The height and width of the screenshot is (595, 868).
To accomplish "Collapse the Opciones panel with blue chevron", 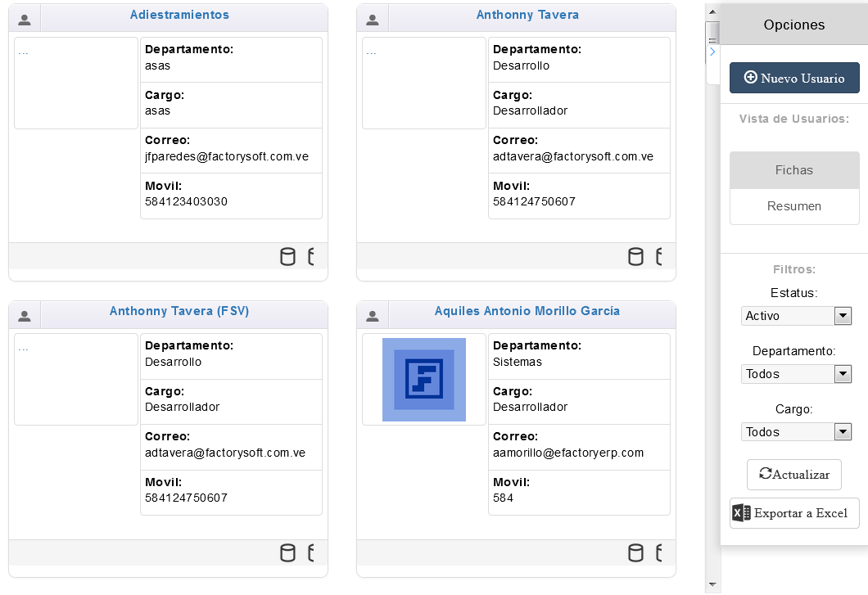I will 712,52.
